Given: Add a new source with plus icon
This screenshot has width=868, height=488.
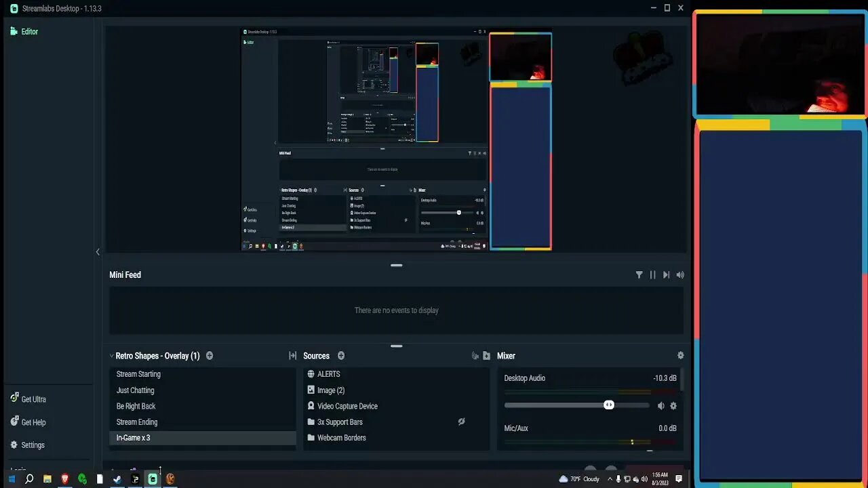Looking at the screenshot, I should [x=341, y=356].
